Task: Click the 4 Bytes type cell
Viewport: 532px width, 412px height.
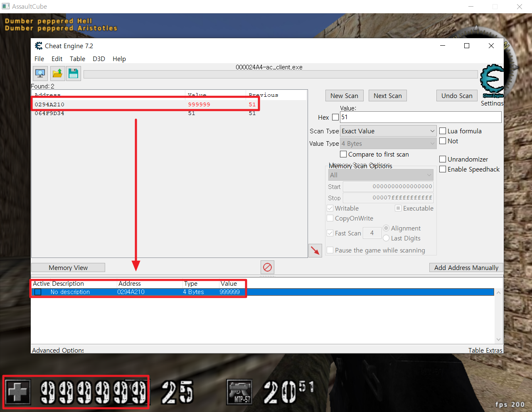Action: pyautogui.click(x=193, y=292)
